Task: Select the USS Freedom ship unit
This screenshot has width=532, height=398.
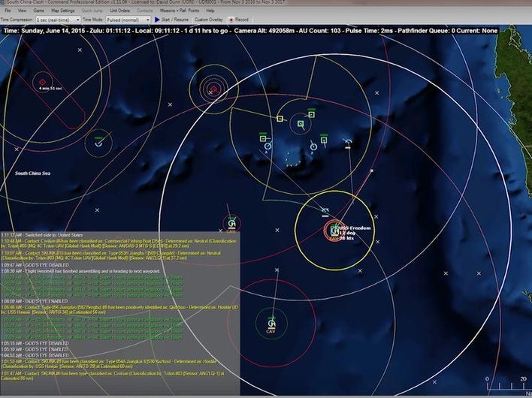Action: [334, 231]
